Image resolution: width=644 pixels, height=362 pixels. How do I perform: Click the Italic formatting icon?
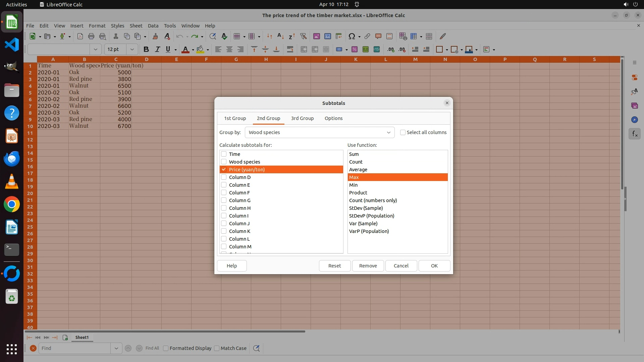coord(157,50)
